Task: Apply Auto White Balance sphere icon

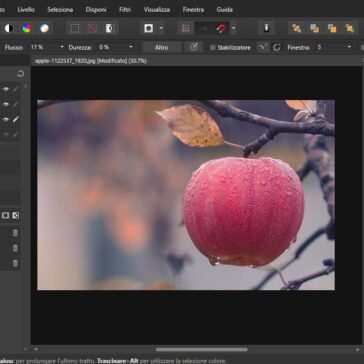Action: (x=44, y=28)
